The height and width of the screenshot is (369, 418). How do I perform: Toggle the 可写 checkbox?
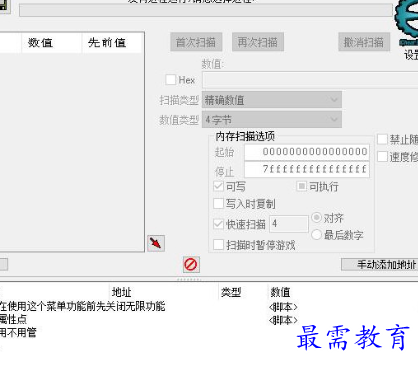tap(218, 186)
